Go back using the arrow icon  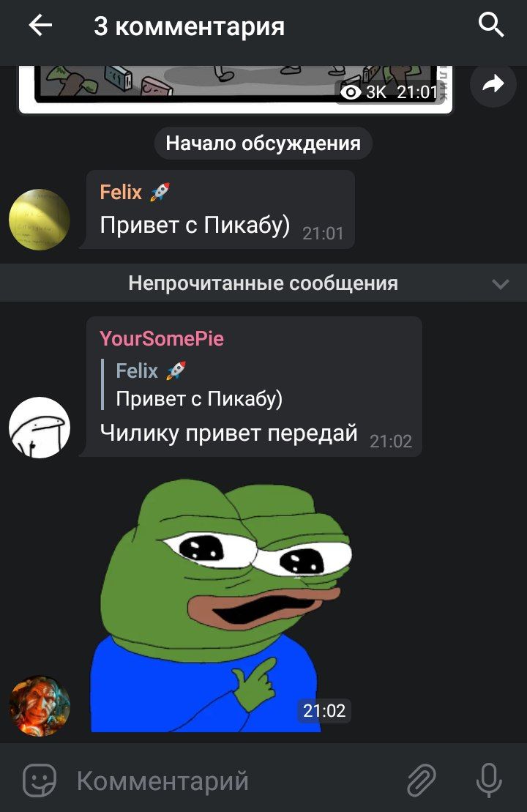40,25
